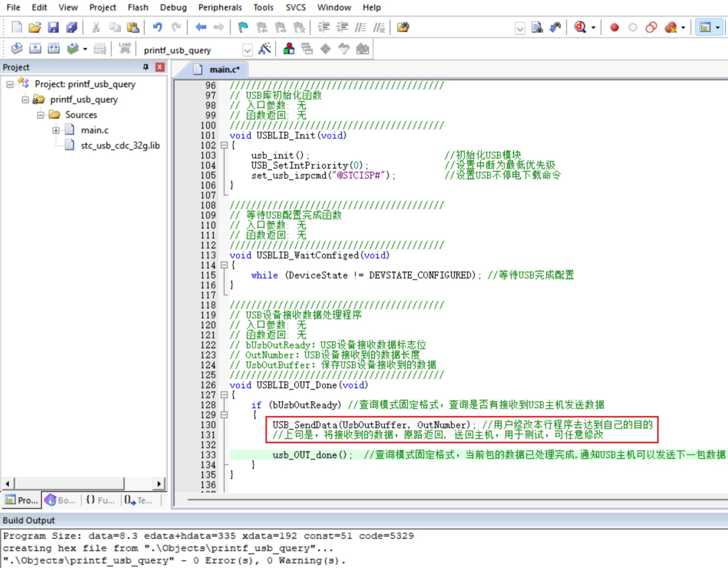Open the printf_usb_query target dropdown
The image size is (728, 568).
[247, 50]
